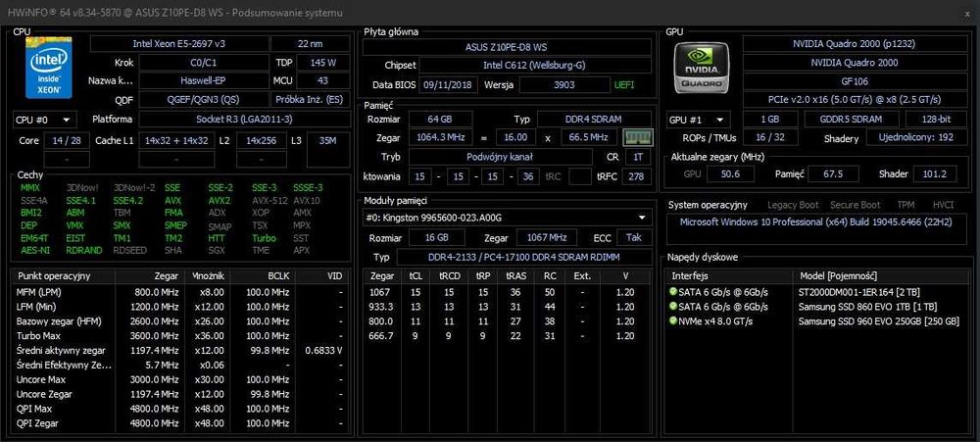Screen dimensions: 980x442
Task: Click green status dot for NVMe drive
Action: pos(673,320)
